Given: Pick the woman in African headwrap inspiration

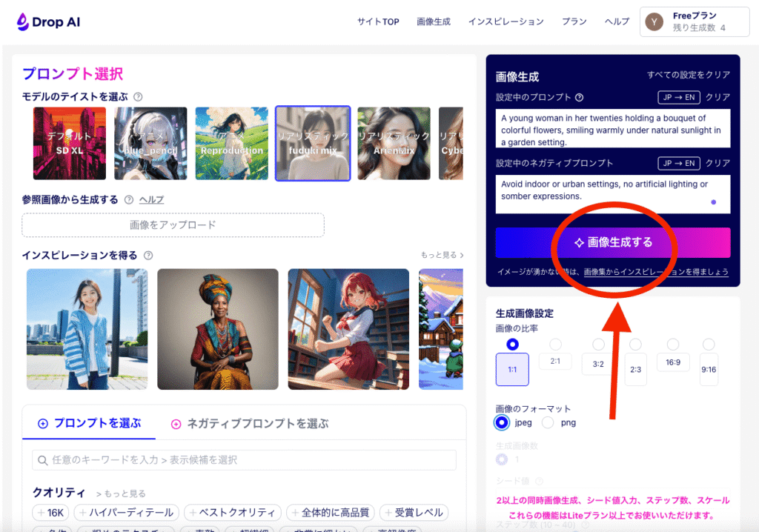Looking at the screenshot, I should [218, 329].
